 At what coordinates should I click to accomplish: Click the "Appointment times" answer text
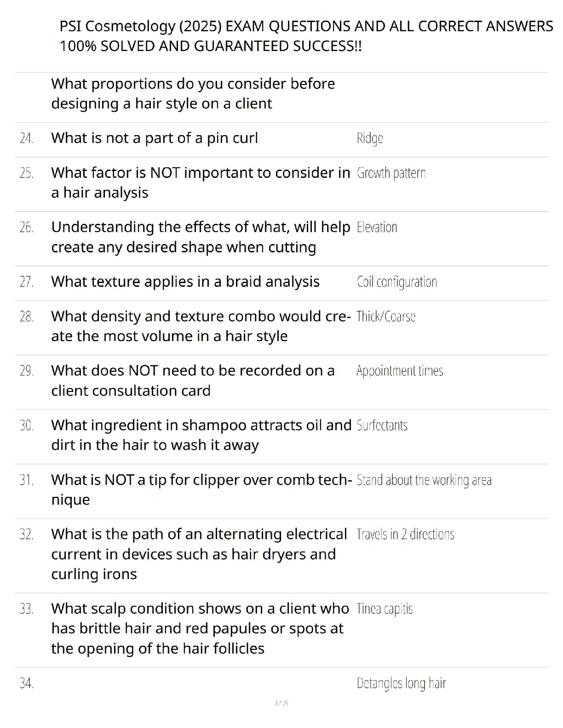pyautogui.click(x=400, y=371)
